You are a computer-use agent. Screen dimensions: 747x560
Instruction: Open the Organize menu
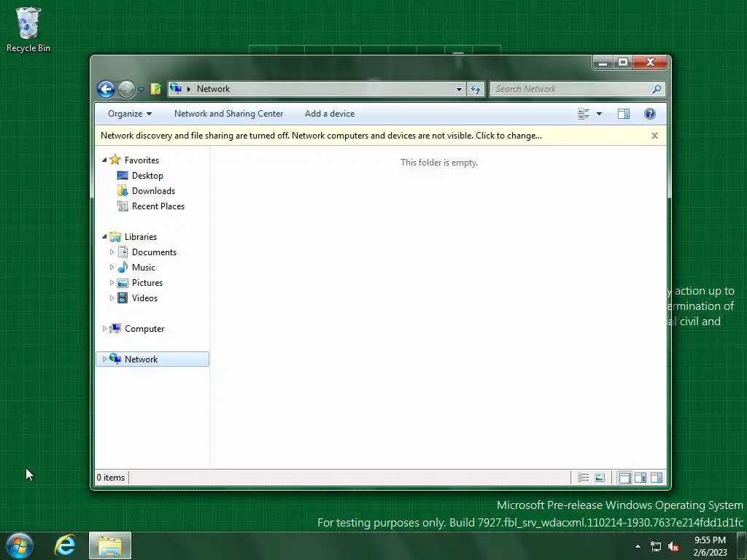click(x=130, y=114)
